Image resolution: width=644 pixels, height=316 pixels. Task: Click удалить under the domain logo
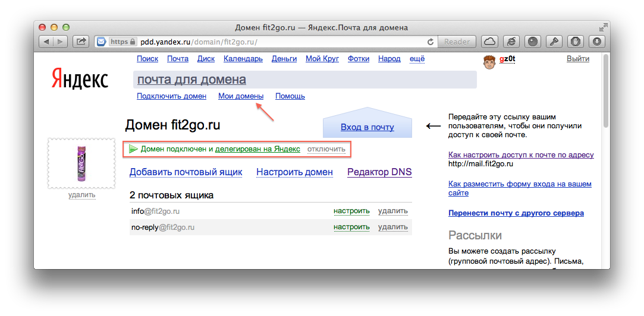81,195
